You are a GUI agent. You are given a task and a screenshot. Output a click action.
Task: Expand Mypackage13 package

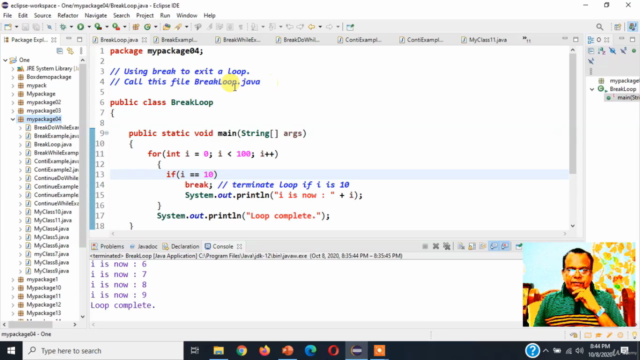pyautogui.click(x=13, y=313)
